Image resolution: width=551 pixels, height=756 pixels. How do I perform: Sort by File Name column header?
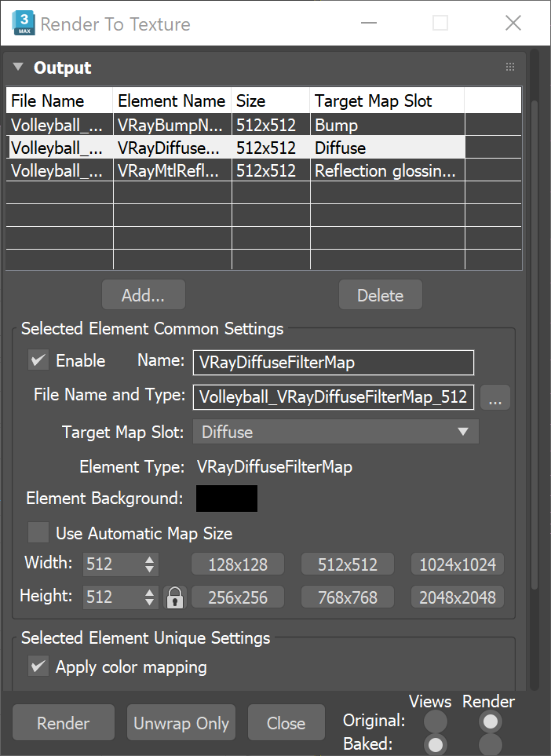(60, 100)
